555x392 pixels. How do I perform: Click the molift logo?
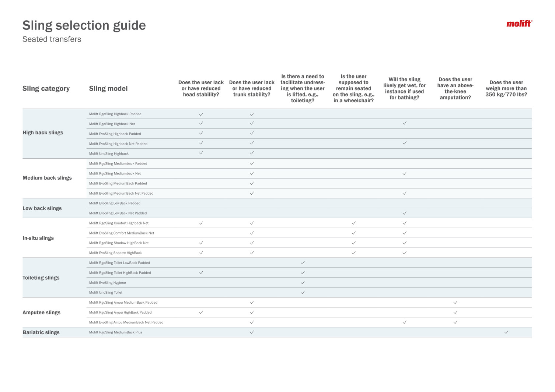point(519,24)
